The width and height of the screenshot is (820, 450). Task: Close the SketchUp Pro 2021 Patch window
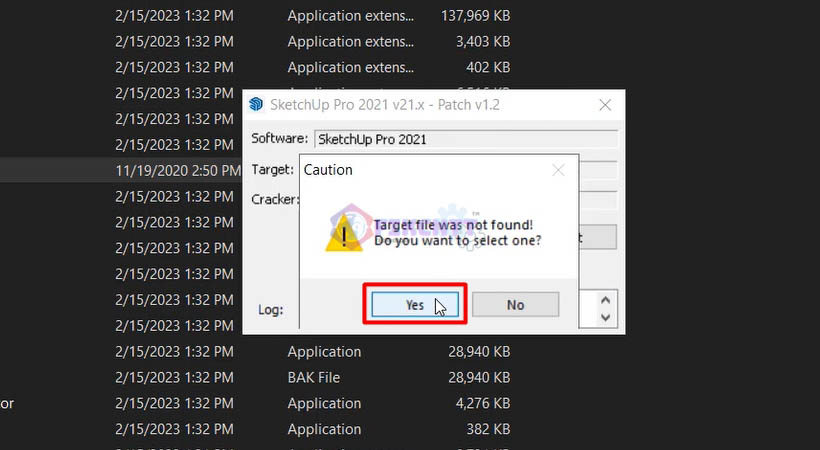tap(605, 105)
